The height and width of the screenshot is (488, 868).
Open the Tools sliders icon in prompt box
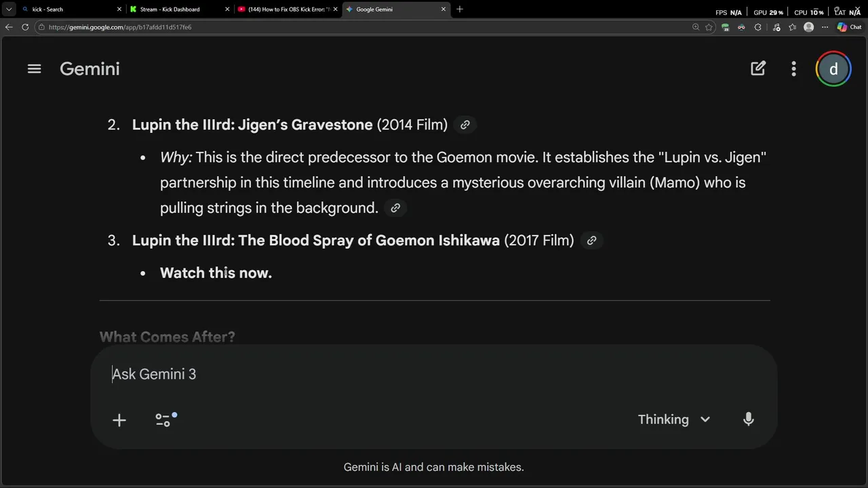[163, 420]
